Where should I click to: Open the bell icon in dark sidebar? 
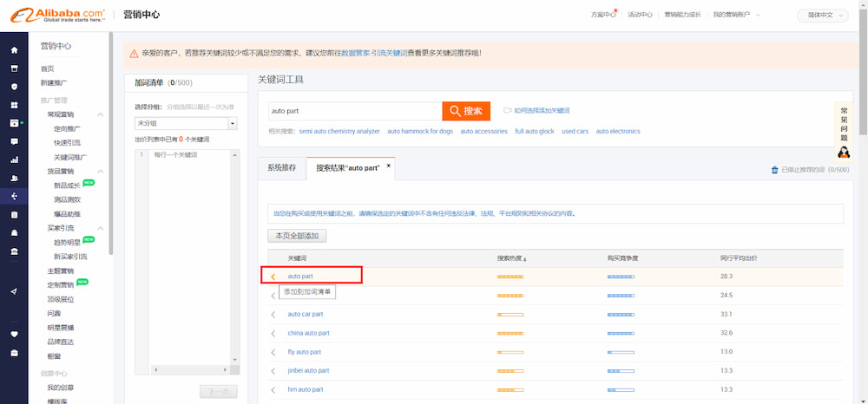[15, 233]
